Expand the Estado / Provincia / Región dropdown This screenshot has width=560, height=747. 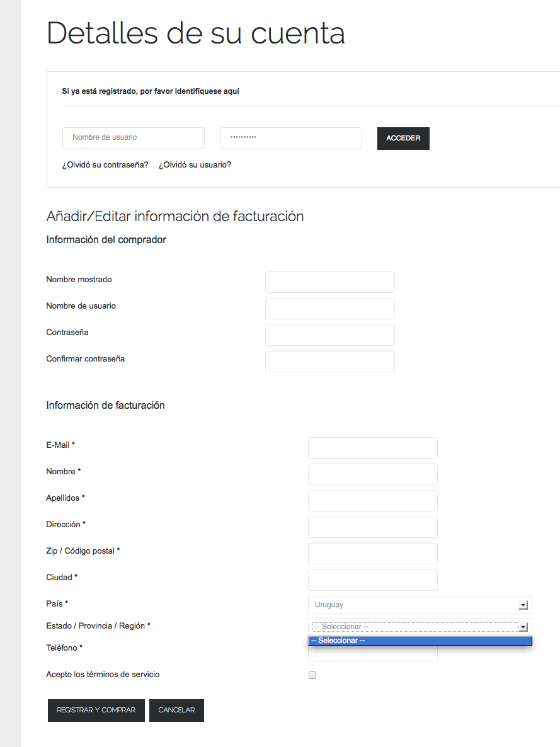[x=420, y=627]
